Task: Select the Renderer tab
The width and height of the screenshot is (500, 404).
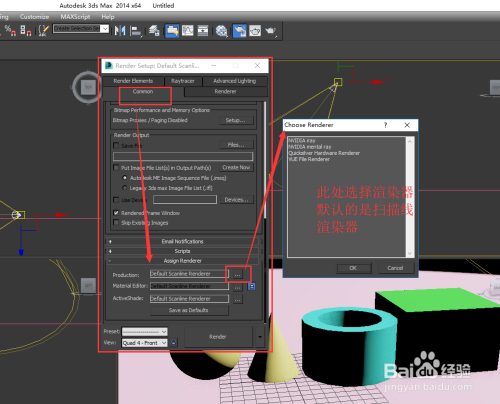Action: coord(225,92)
